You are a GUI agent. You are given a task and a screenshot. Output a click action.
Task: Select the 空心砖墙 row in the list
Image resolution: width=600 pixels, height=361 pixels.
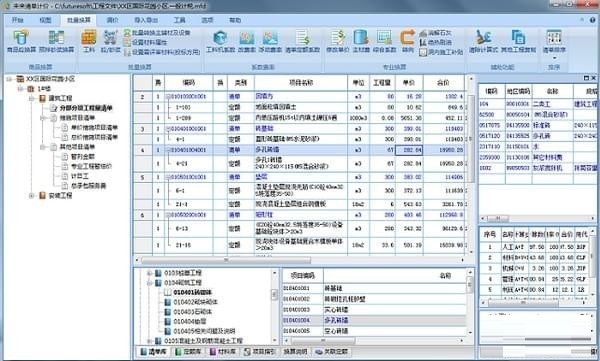(x=374, y=331)
